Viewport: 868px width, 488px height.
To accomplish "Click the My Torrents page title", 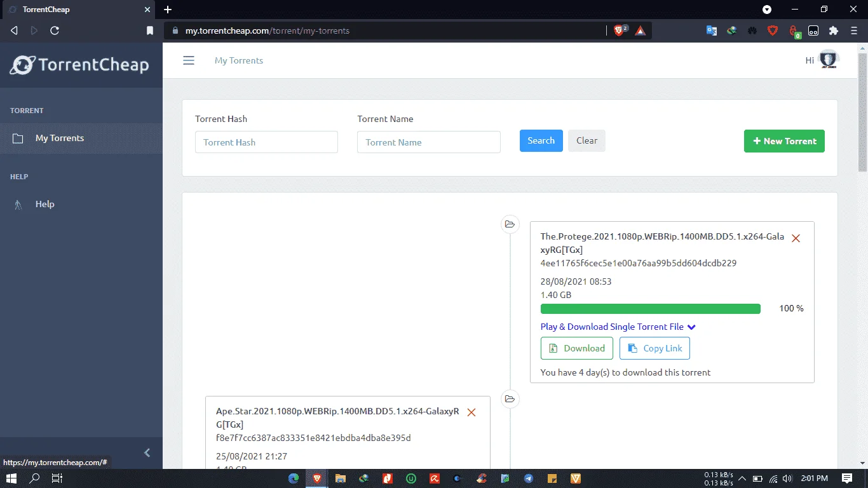I will click(239, 60).
